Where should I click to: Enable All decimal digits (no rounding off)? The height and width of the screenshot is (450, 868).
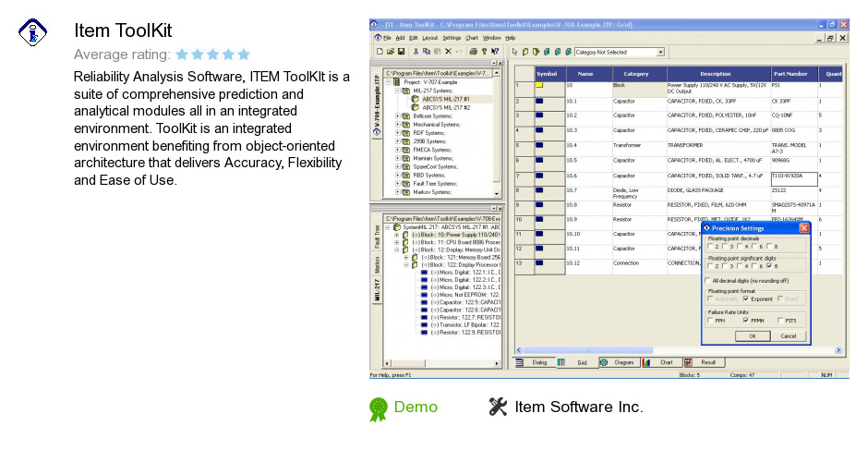(708, 281)
